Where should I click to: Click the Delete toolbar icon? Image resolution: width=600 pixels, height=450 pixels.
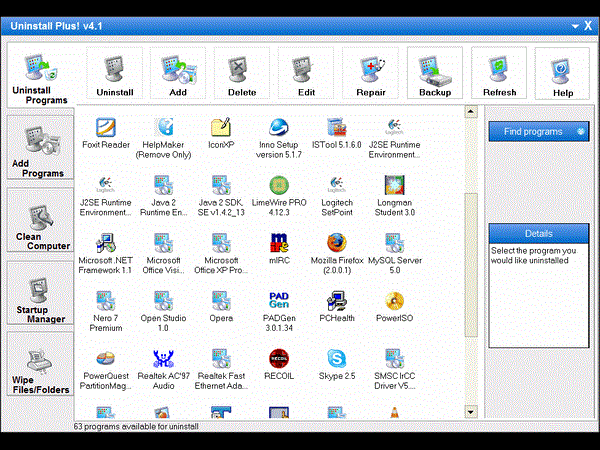pos(242,73)
